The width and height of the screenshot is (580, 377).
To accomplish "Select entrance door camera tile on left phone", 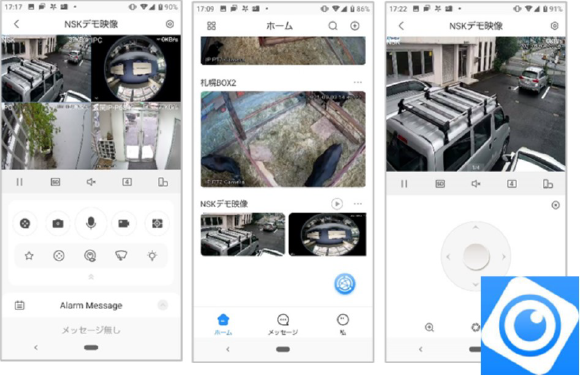I will click(x=136, y=136).
